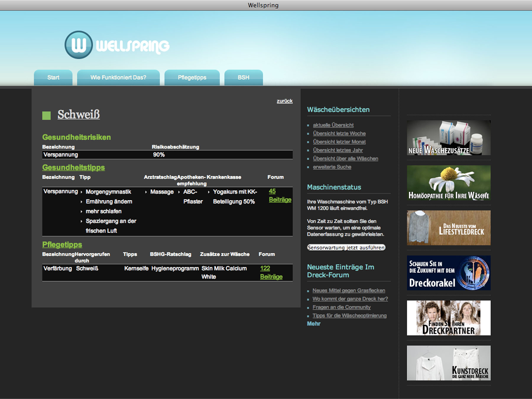
Task: Open the 122 Beiträge forum link
Action: click(x=271, y=273)
